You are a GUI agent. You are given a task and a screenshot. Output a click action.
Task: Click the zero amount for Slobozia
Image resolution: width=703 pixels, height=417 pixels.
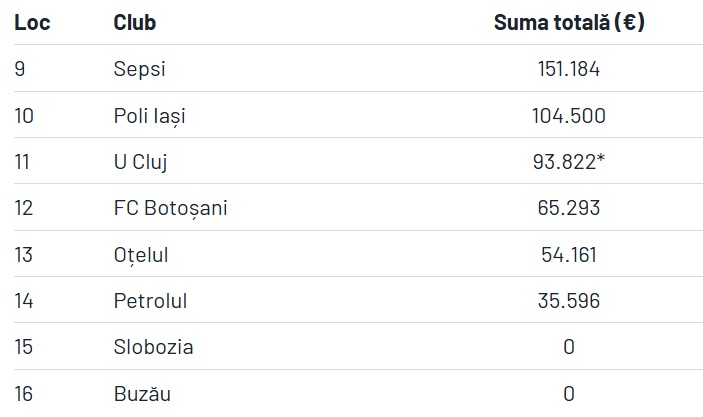pos(569,347)
